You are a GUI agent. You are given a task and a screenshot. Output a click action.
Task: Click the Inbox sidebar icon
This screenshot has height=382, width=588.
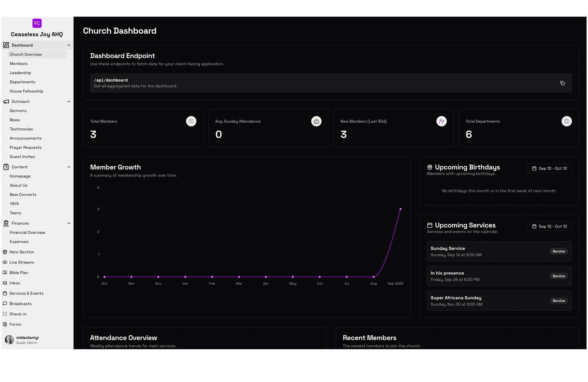pyautogui.click(x=5, y=283)
